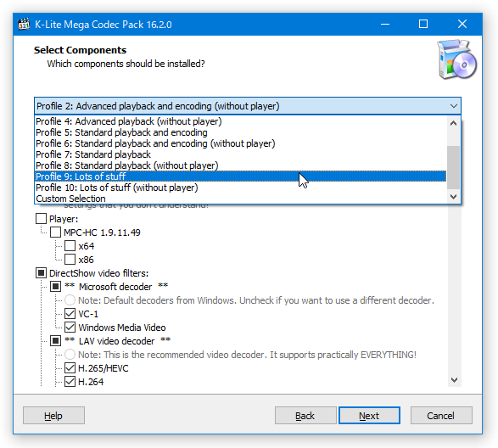Image resolution: width=498 pixels, height=448 pixels.
Task: Click the 'MPC-HC 1.9.11.49' label
Action: [x=102, y=232]
